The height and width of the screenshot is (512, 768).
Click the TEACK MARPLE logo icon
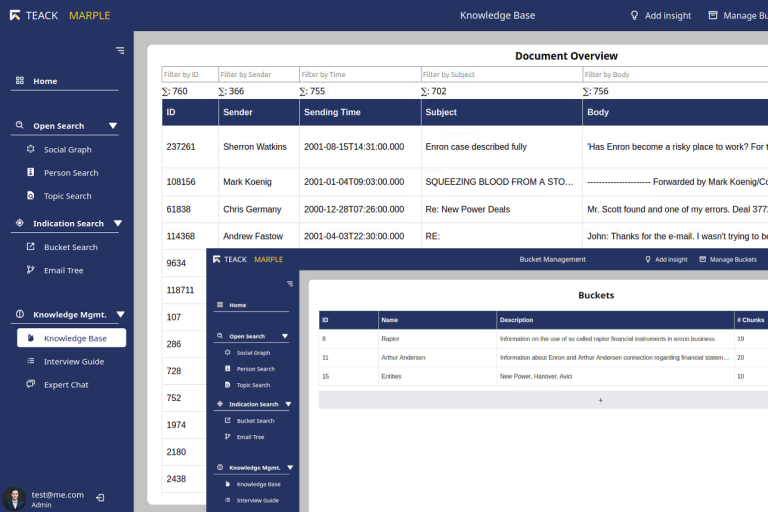point(15,15)
